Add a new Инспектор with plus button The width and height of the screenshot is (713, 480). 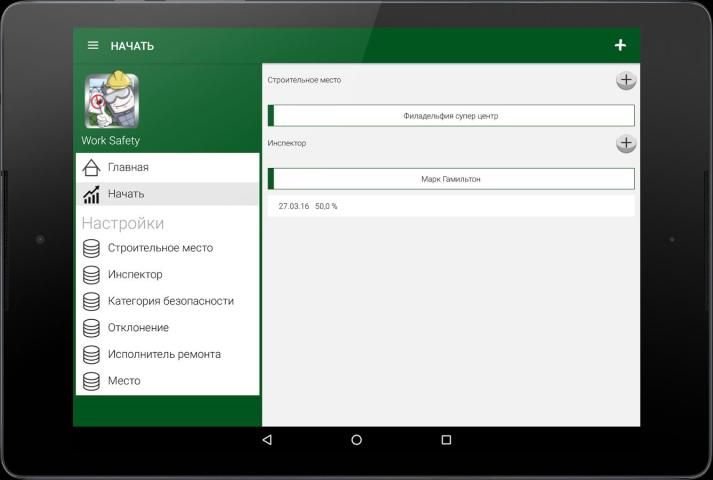(625, 143)
